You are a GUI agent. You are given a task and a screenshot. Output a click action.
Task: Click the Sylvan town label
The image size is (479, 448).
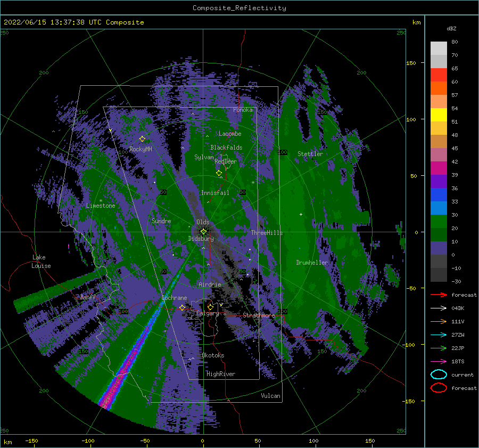click(x=204, y=157)
